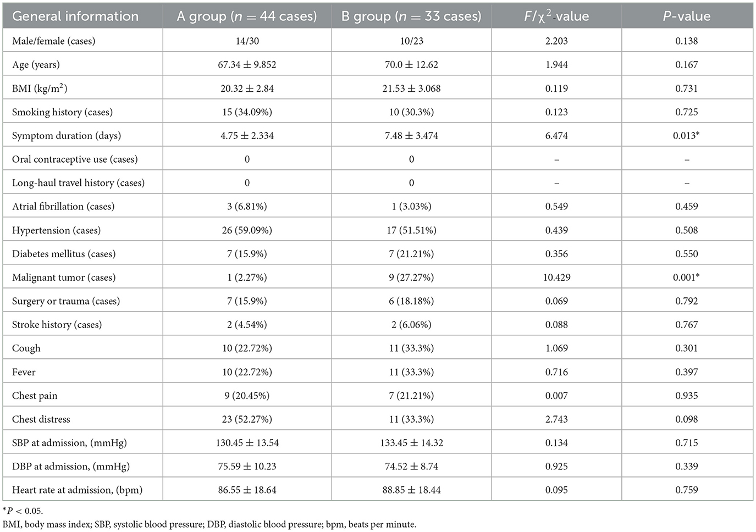Select the A group column header
This screenshot has width=756, height=532.
coord(247,16)
